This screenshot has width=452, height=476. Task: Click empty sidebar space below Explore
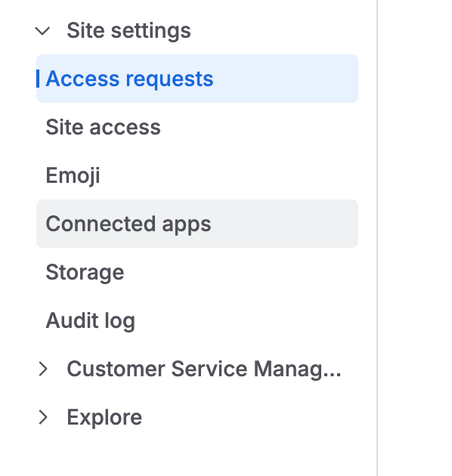(188, 456)
